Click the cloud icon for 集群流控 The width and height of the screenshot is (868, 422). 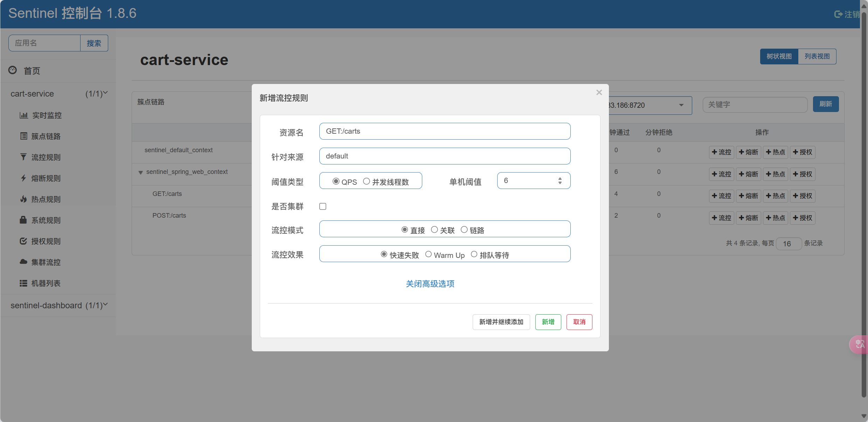[x=23, y=262]
